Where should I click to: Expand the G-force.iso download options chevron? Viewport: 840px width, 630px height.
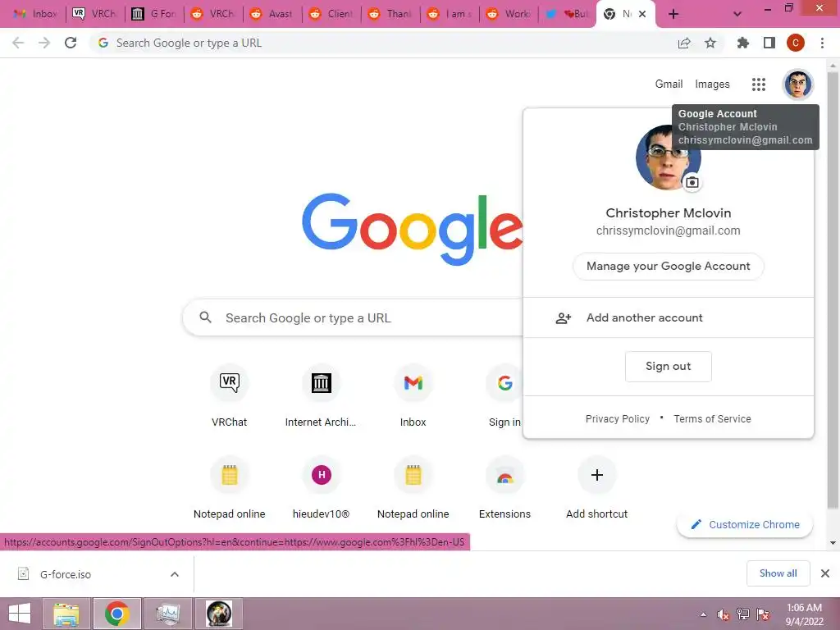(175, 574)
